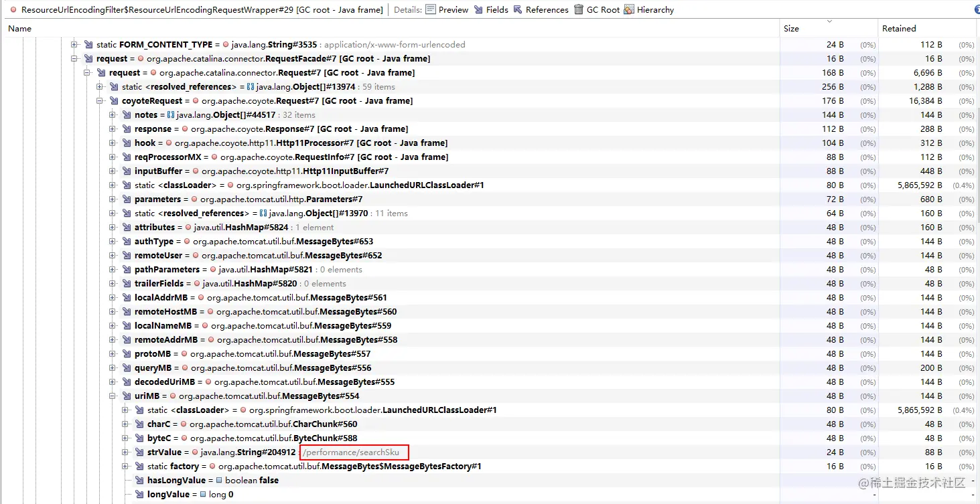
Task: Click the field icon of reqProcessorMX
Action: [127, 157]
